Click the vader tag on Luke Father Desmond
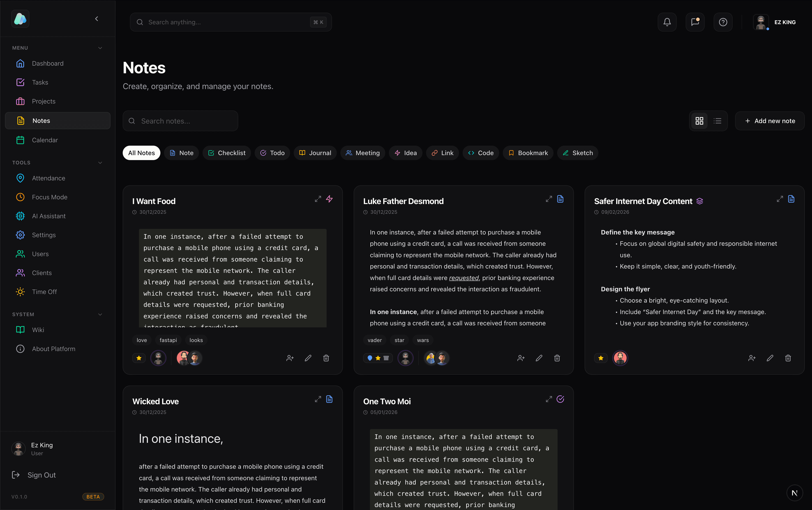 375,340
